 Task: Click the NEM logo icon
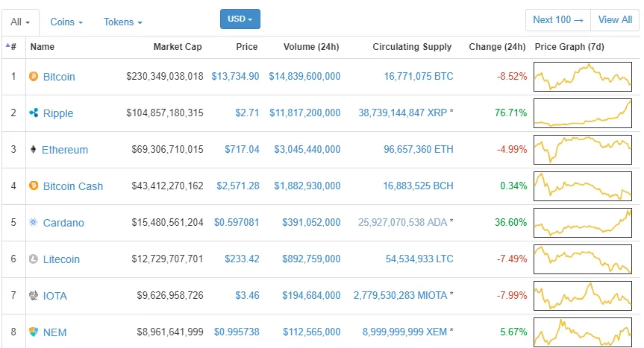click(x=34, y=332)
